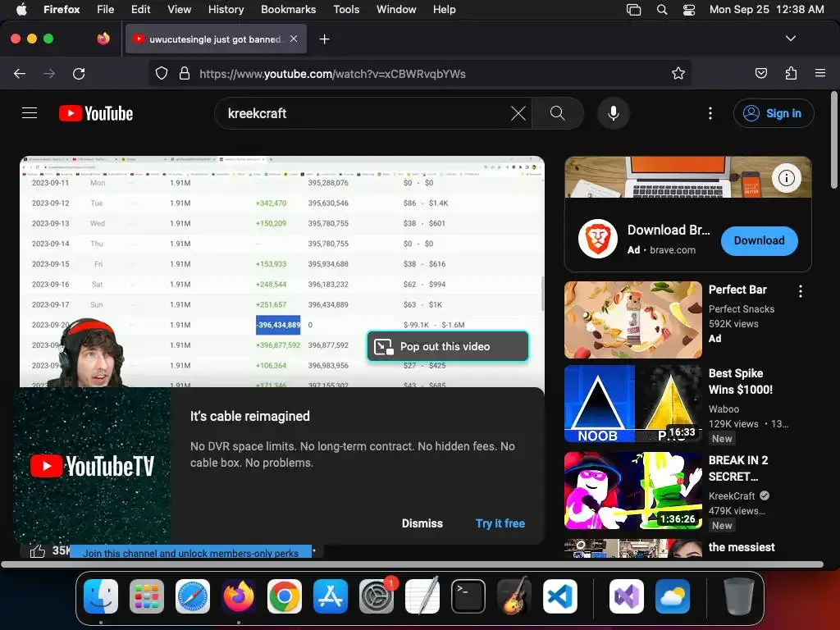840x630 pixels.
Task: Go to YouTube home via logo
Action: [96, 113]
